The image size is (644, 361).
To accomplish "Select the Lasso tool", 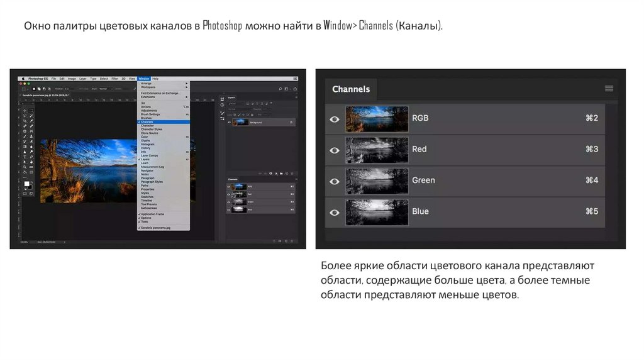I will [25, 116].
